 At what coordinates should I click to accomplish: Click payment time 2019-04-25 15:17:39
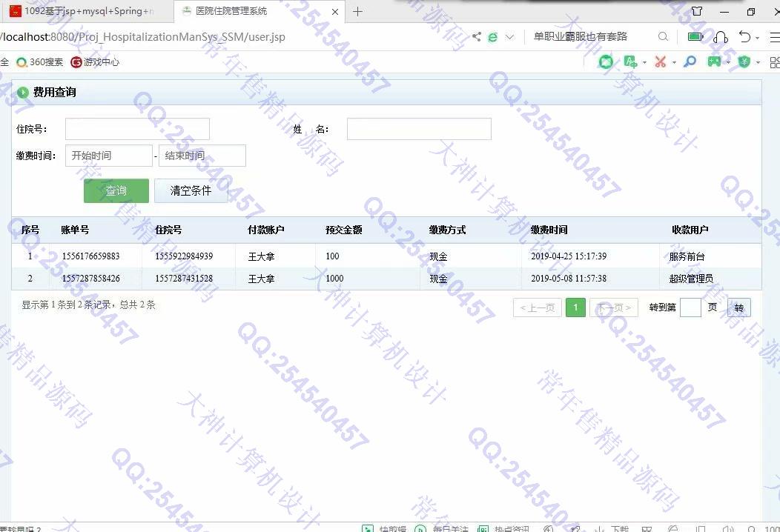(x=569, y=256)
